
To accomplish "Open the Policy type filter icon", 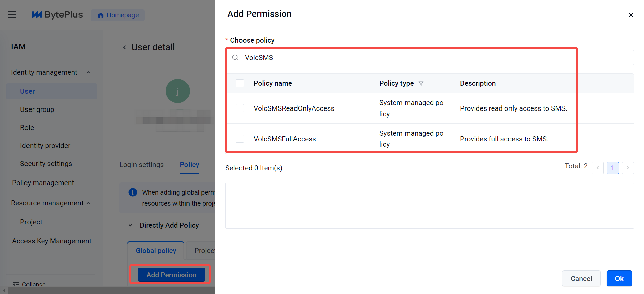I will point(421,83).
